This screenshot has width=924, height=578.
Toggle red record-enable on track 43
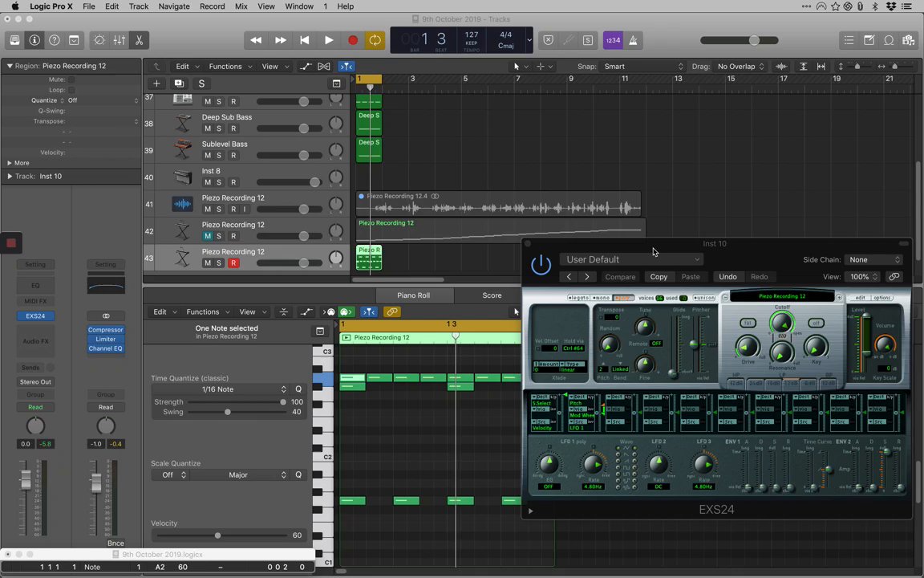tap(233, 263)
